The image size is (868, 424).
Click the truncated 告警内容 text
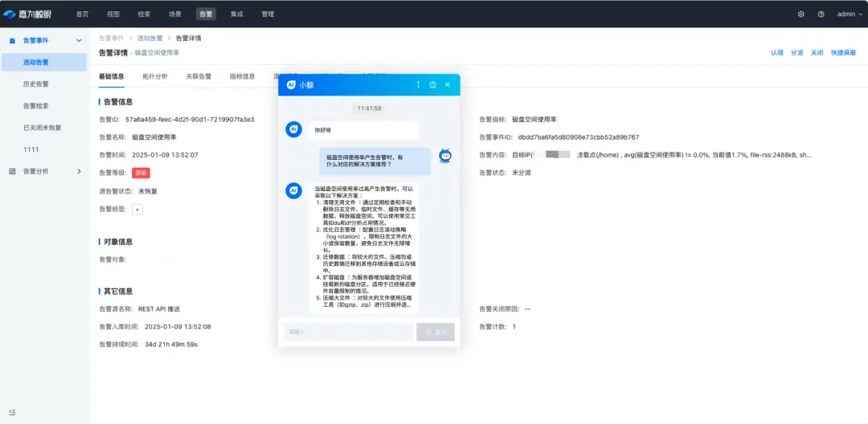click(661, 155)
